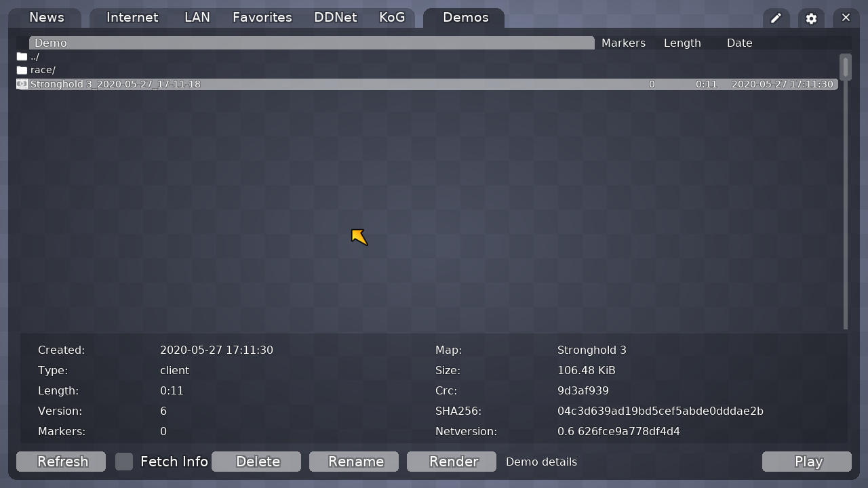
Task: Quit using the X icon
Action: coord(846,18)
